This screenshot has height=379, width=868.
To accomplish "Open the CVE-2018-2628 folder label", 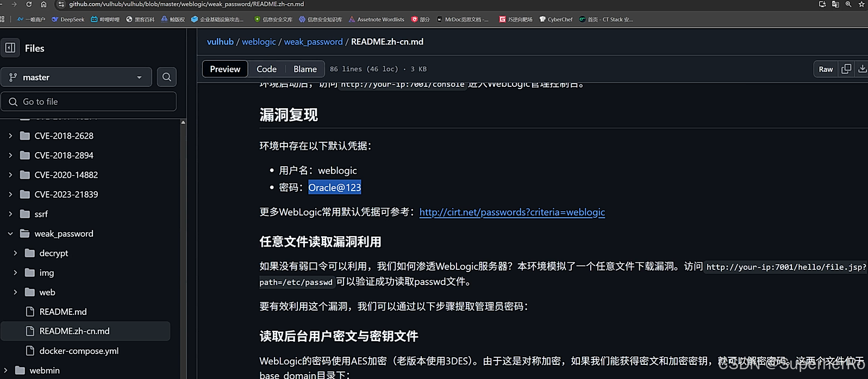I will [64, 136].
